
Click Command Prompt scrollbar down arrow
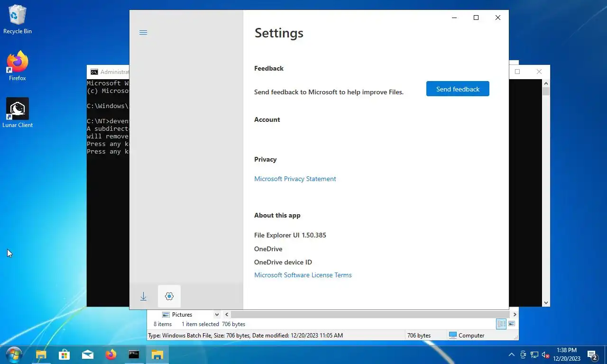click(x=546, y=302)
